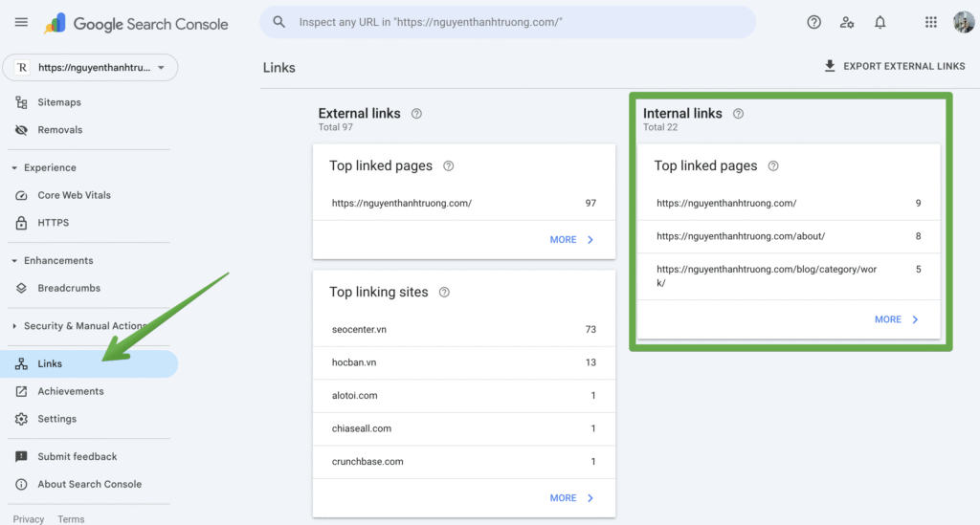Click MORE under Internal top linked pages

click(897, 319)
